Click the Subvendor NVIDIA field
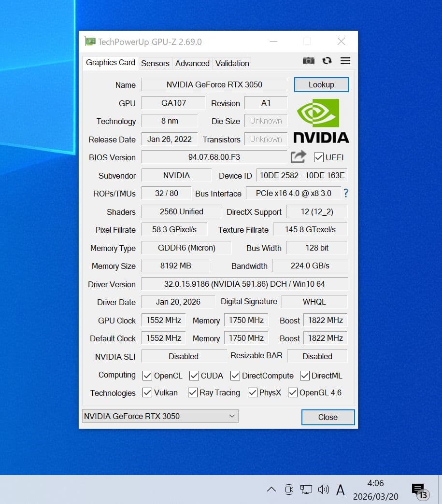The height and width of the screenshot is (504, 442). [176, 175]
